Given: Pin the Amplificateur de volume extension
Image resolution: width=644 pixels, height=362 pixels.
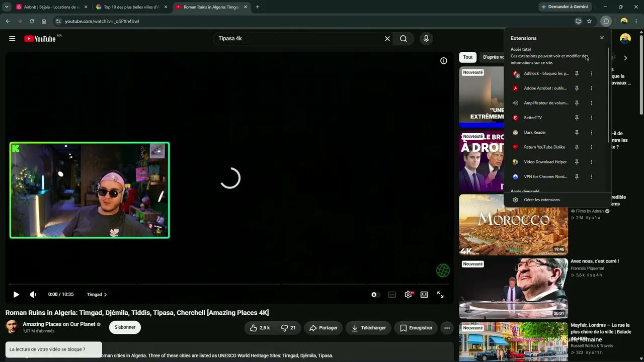Looking at the screenshot, I should (577, 103).
